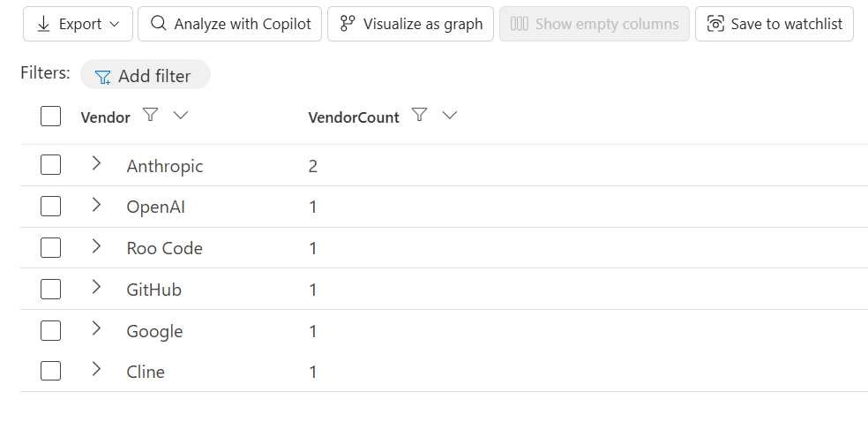Click the Show empty columns icon
The image size is (868, 422).
[519, 24]
